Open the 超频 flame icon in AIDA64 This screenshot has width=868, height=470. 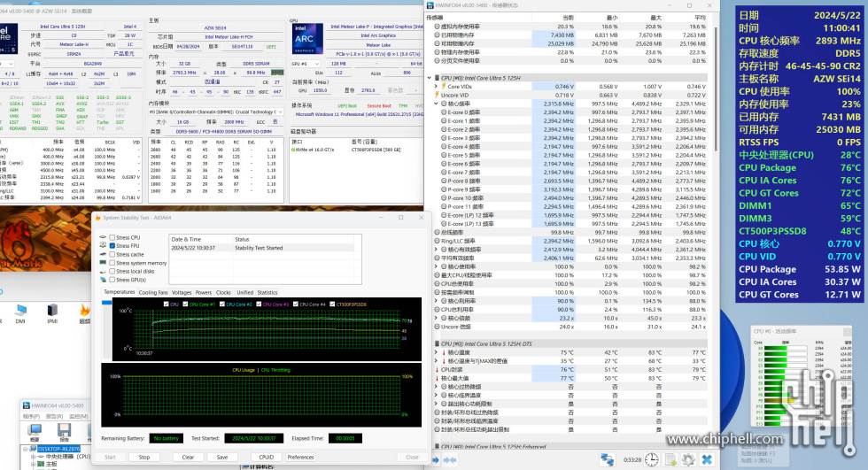(x=85, y=310)
